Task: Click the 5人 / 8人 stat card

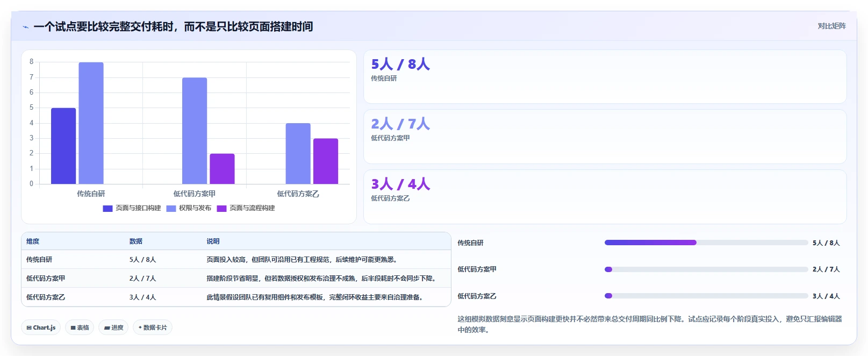Action: (x=605, y=76)
